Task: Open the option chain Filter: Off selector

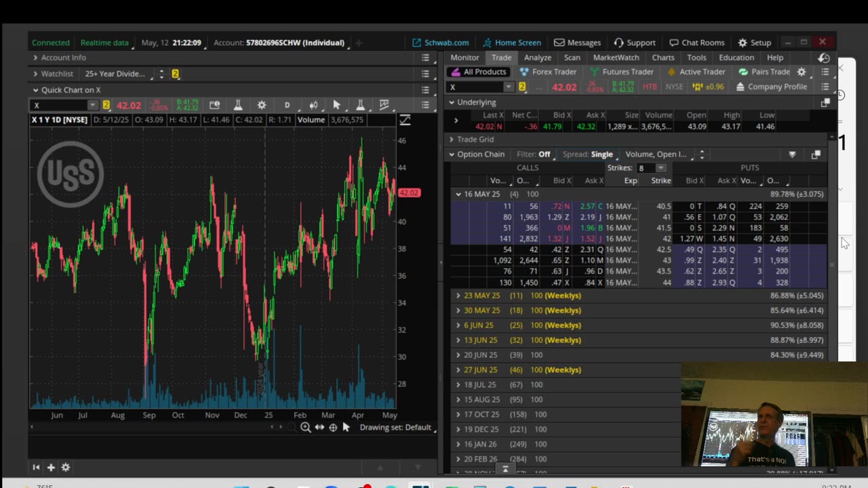Action: pos(534,155)
